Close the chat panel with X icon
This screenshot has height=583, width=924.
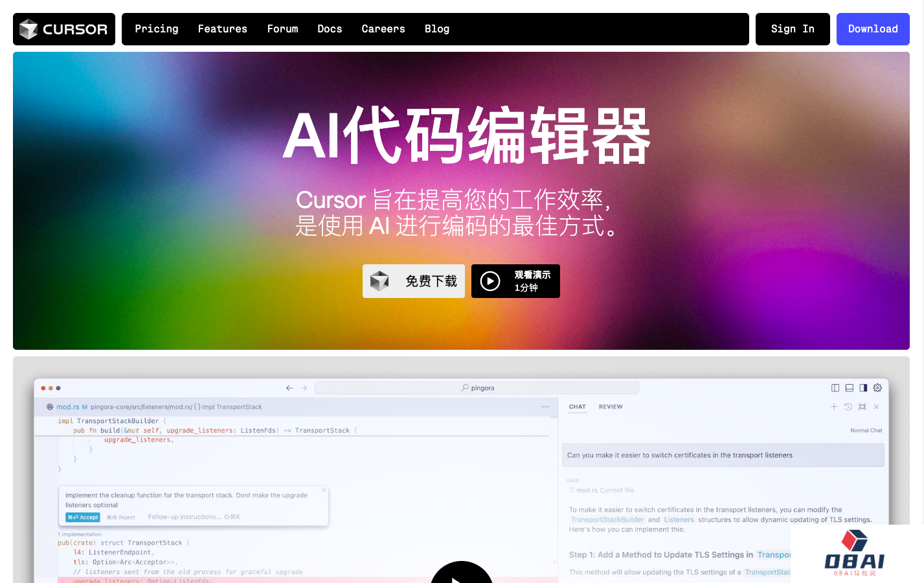pos(876,407)
